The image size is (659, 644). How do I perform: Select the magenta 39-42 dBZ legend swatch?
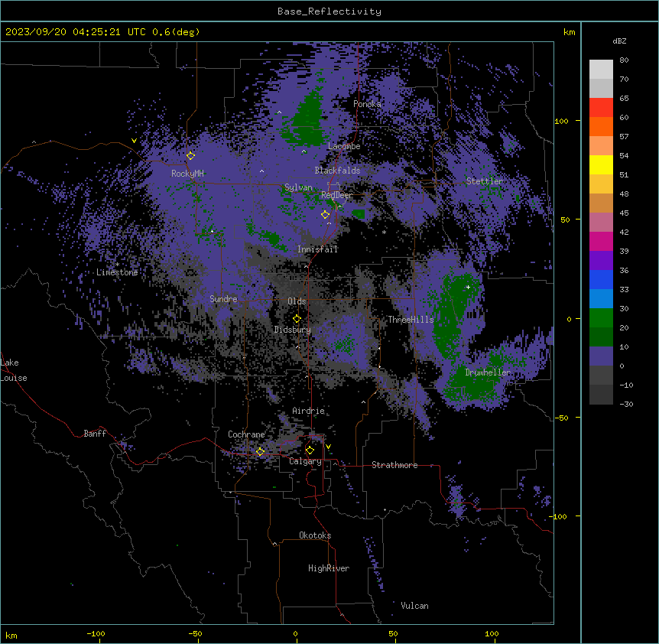coord(601,241)
